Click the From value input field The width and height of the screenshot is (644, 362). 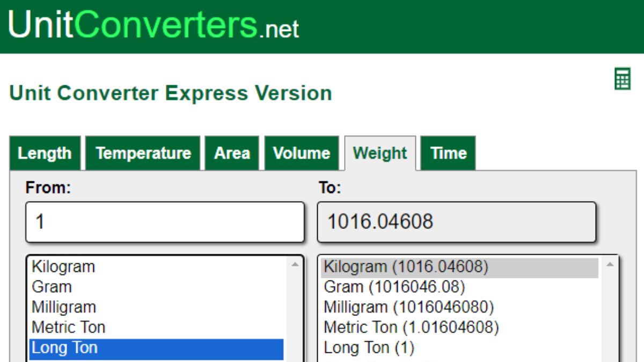[x=165, y=222]
